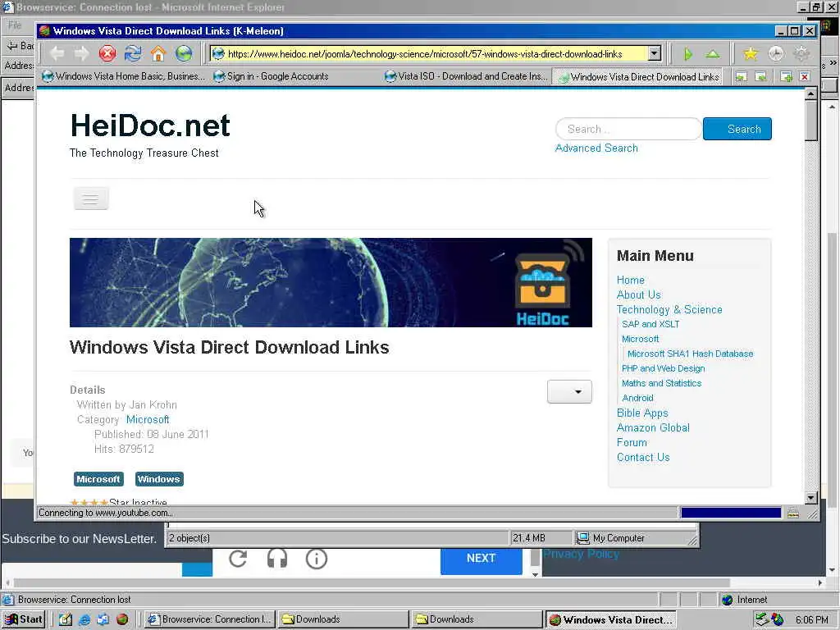
Task: Open the Windows Start button
Action: click(24, 619)
